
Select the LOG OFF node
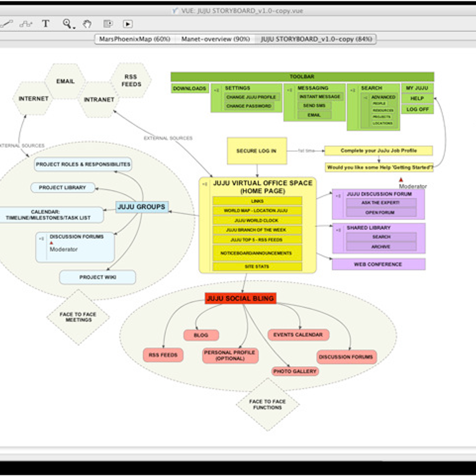[x=417, y=109]
